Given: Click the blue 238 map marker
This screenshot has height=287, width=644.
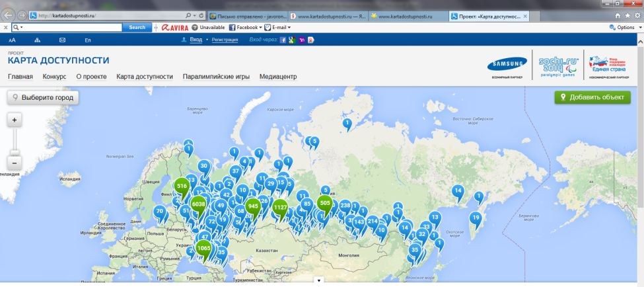Looking at the screenshot, I should [x=345, y=206].
